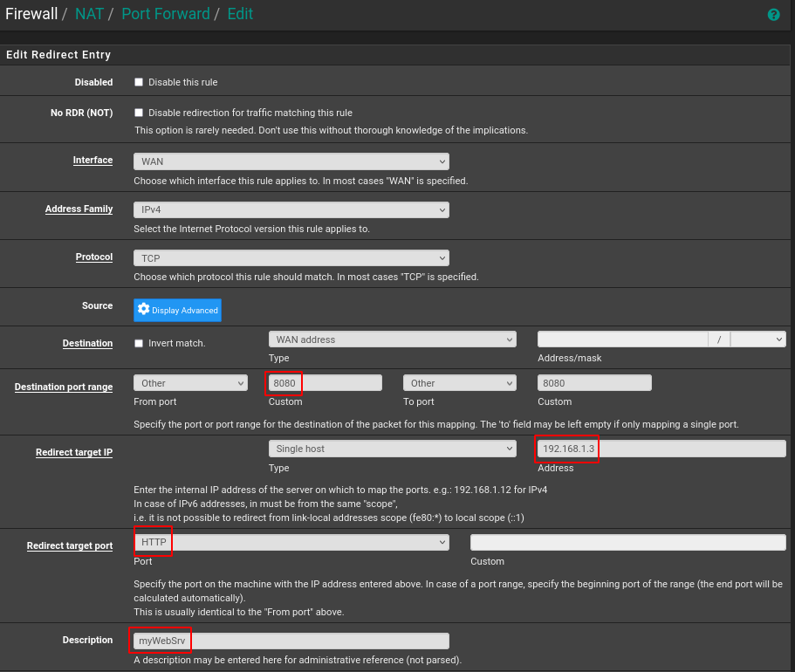Click the From port Custom 8080 field
Viewport: 795px width, 672px height.
click(x=325, y=383)
